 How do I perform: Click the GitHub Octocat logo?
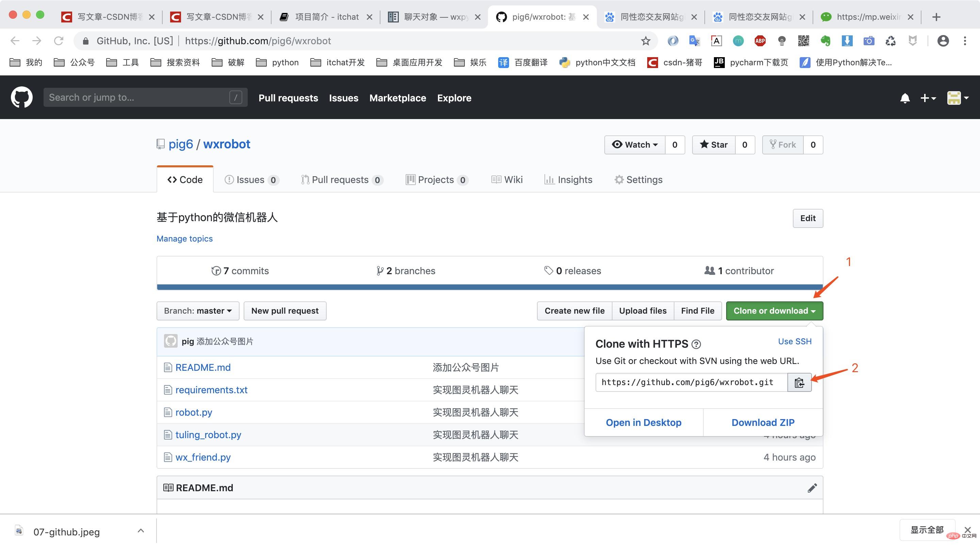click(x=22, y=97)
